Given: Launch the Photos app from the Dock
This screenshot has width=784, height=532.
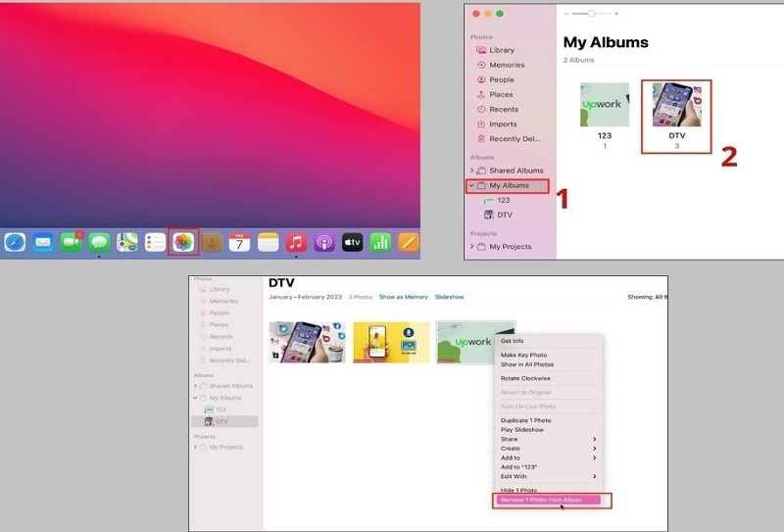Looking at the screenshot, I should [x=183, y=243].
